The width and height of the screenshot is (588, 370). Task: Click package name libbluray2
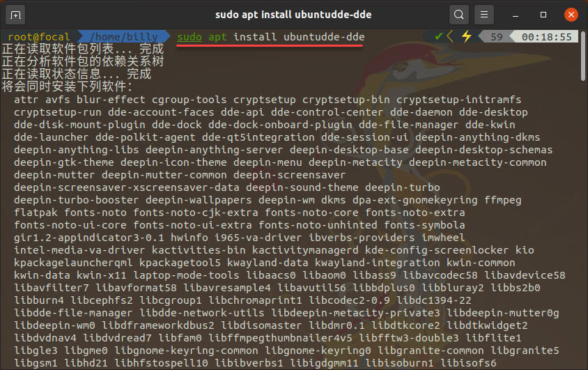[453, 288]
